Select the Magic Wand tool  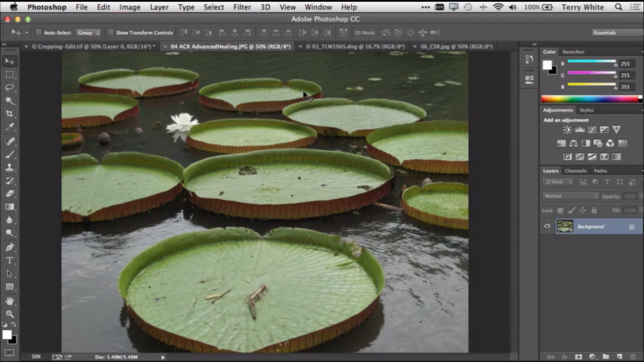(10, 101)
